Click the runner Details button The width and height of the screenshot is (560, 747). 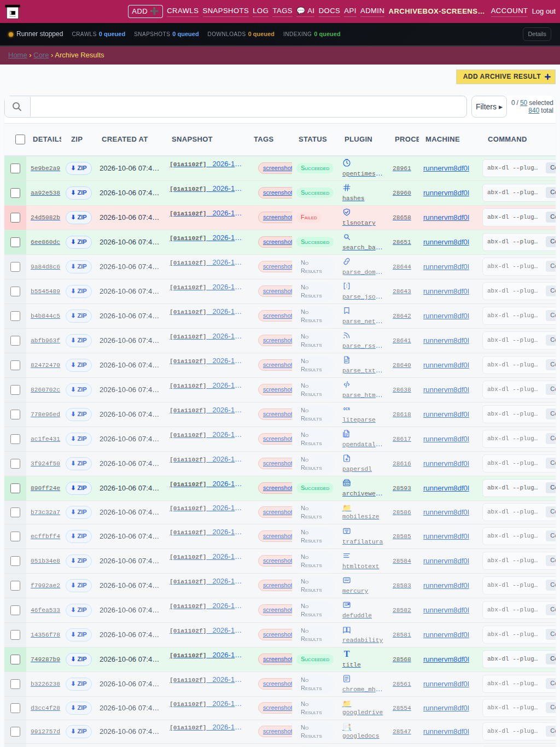pos(537,34)
